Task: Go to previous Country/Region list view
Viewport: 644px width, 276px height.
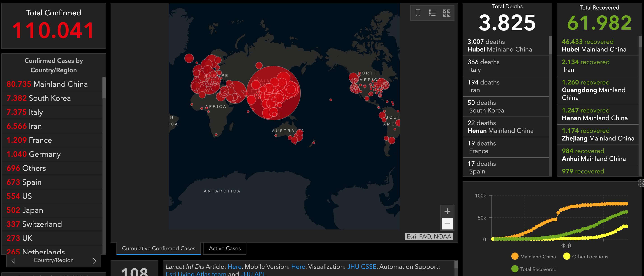Action: pos(13,261)
